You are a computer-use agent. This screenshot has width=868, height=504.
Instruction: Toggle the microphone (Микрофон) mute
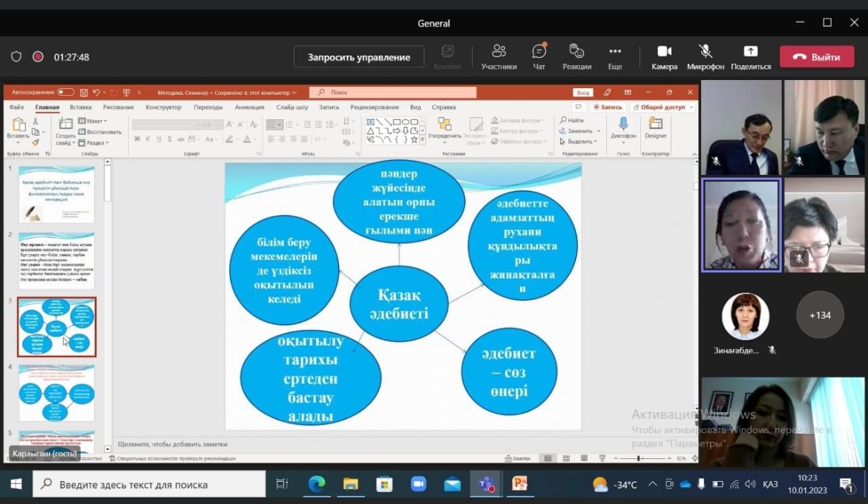click(705, 56)
